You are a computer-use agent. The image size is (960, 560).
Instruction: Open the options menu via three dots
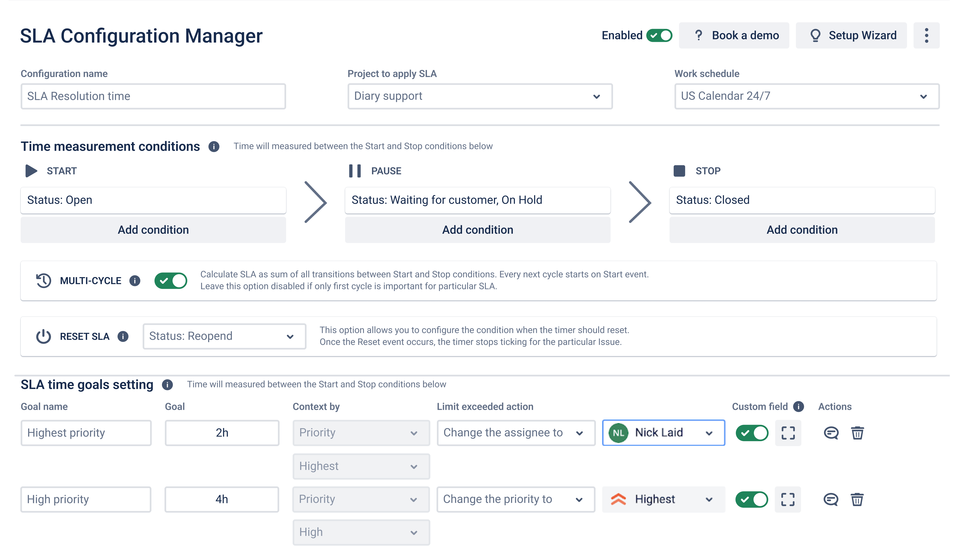[927, 36]
